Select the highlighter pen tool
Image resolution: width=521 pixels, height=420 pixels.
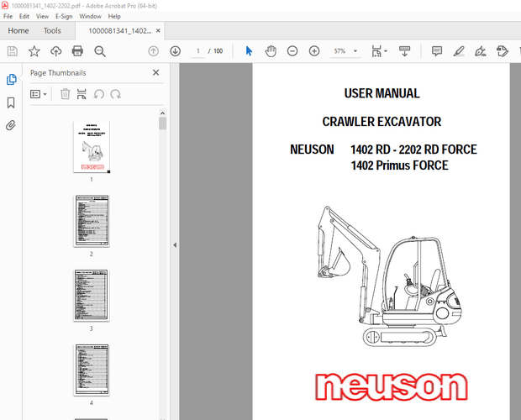[x=459, y=51]
